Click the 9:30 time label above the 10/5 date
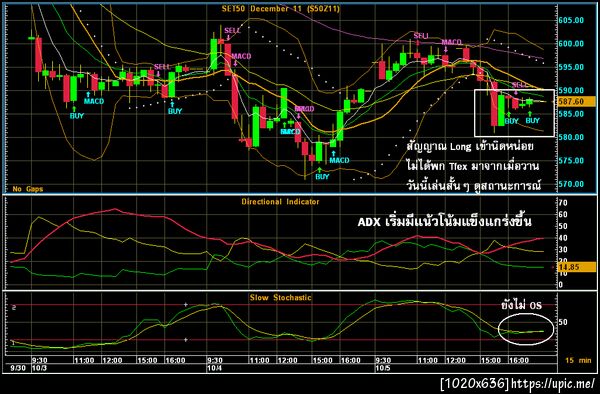600x394 pixels. coord(383,360)
